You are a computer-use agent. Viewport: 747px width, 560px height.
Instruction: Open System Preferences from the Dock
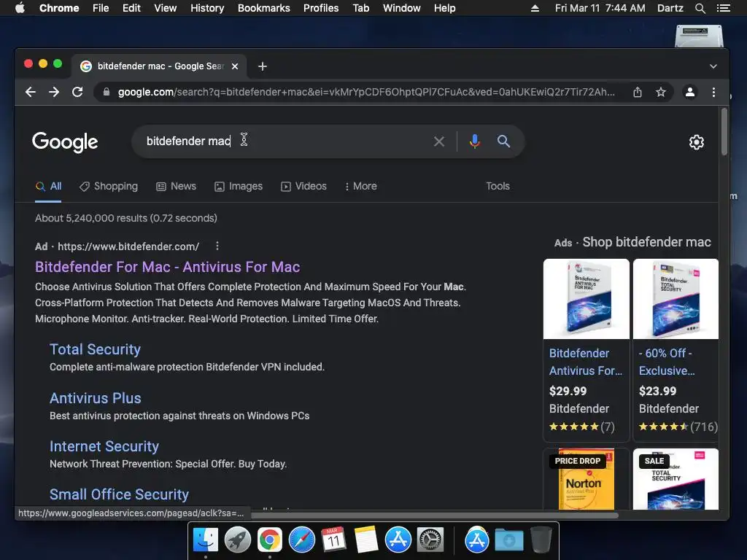point(430,540)
